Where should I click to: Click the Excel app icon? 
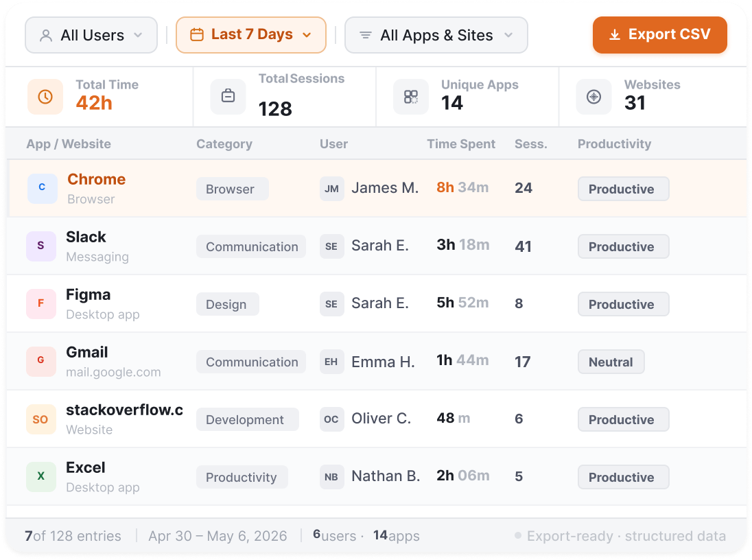[x=40, y=476]
